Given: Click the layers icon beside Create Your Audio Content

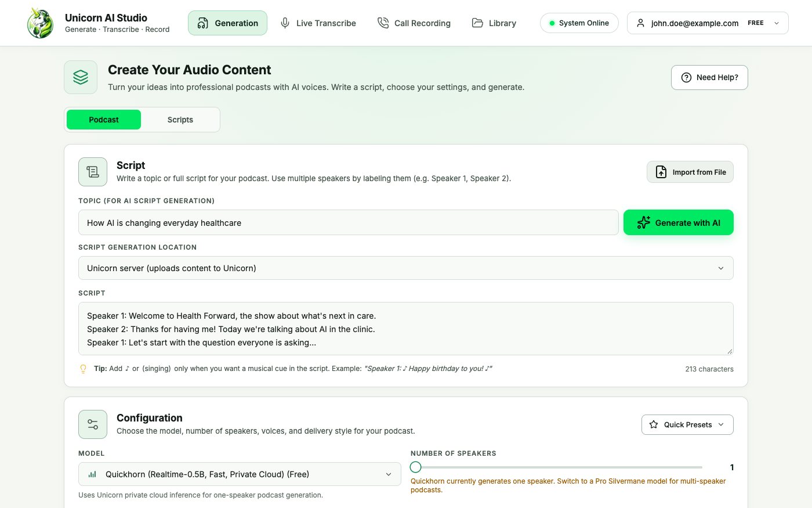Looking at the screenshot, I should point(81,77).
